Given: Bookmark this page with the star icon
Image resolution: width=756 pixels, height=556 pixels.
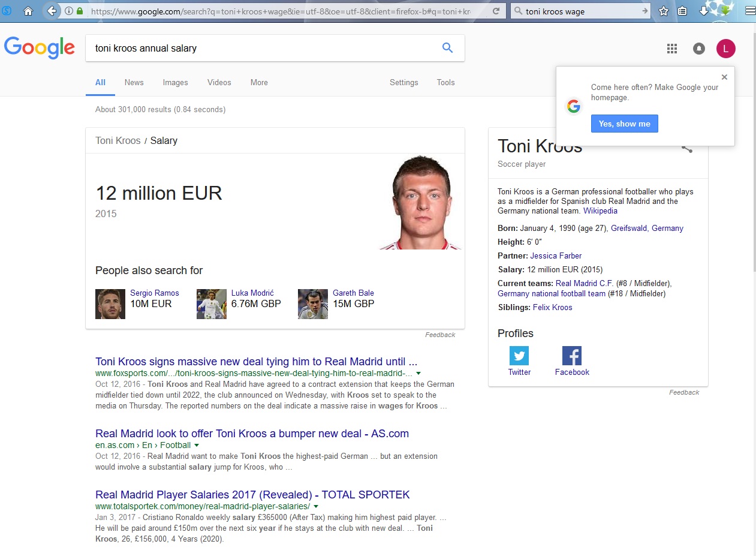Looking at the screenshot, I should 664,11.
